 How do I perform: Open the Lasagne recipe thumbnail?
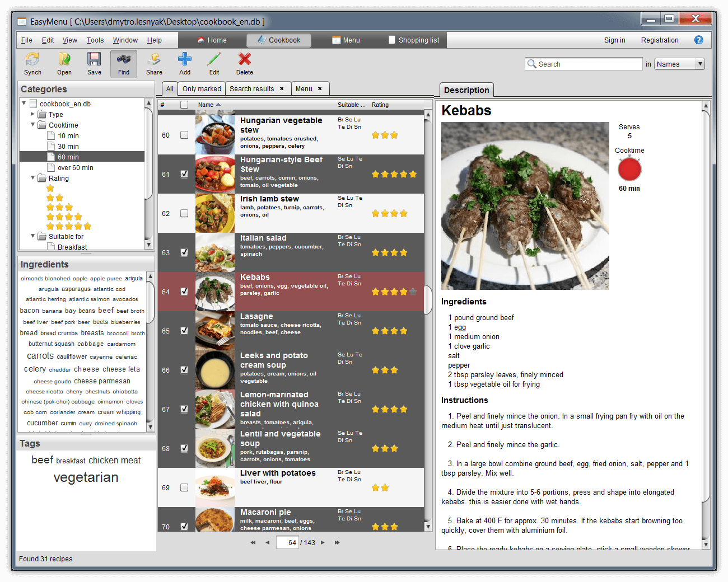click(x=215, y=331)
